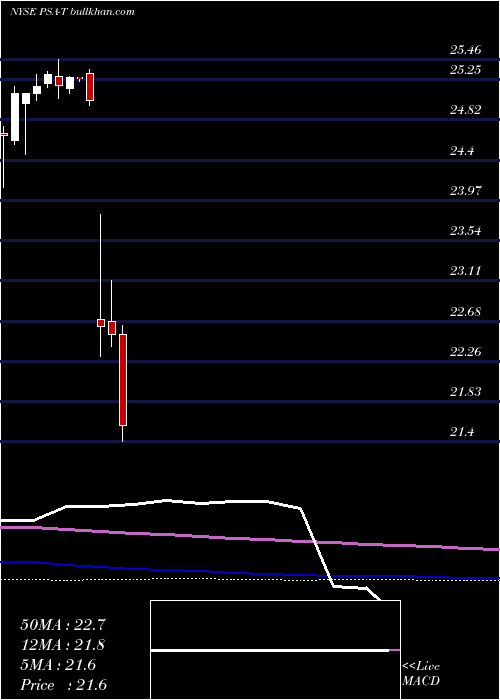
Task: Click the tallest red candlestick near 21.83
Action: pos(123,380)
